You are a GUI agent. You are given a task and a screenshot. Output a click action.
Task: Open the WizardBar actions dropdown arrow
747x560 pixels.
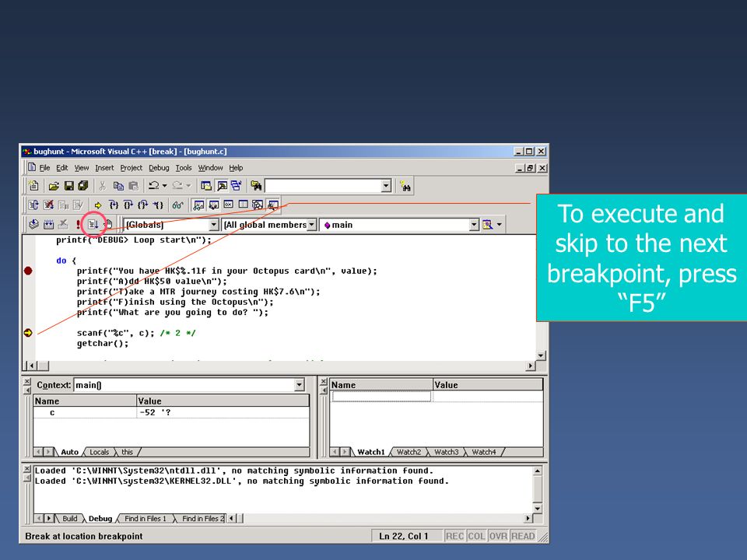click(500, 225)
